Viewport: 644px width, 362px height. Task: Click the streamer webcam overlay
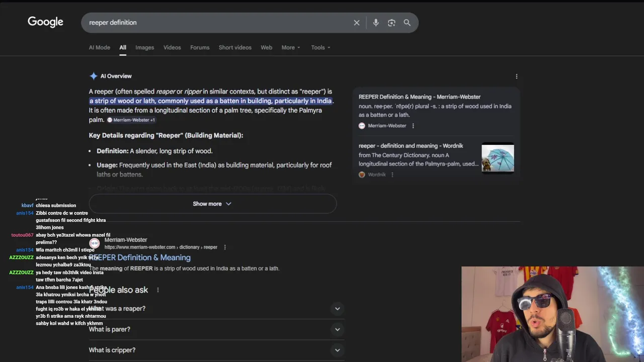coord(552,314)
